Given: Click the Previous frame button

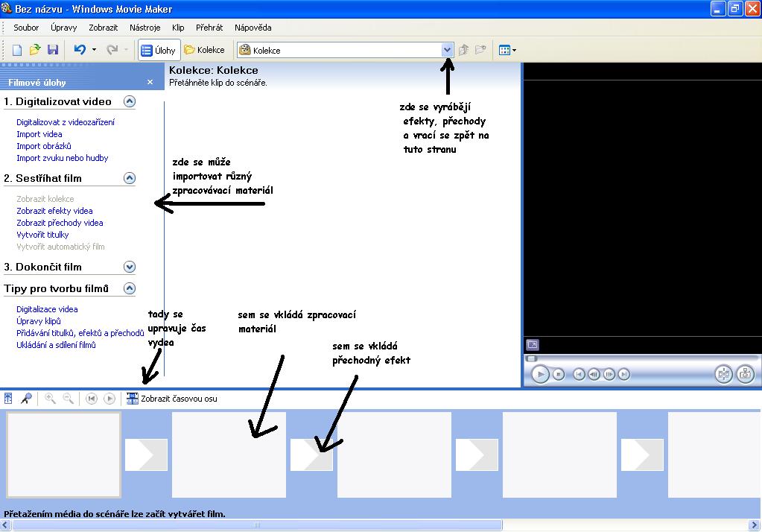Looking at the screenshot, I should (594, 374).
